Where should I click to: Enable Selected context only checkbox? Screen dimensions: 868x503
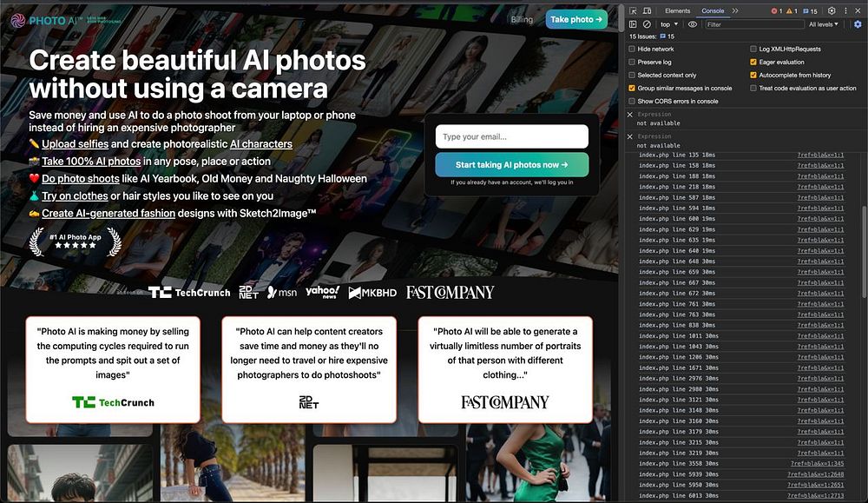tap(632, 75)
